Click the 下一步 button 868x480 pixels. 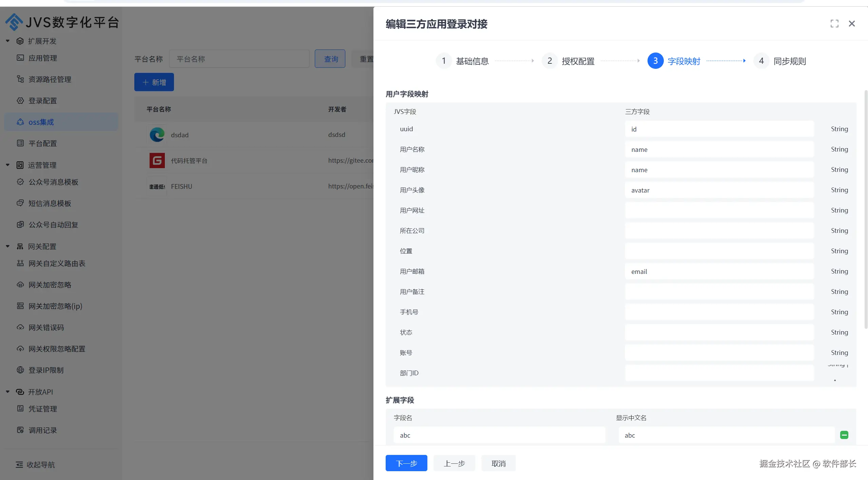pos(406,463)
